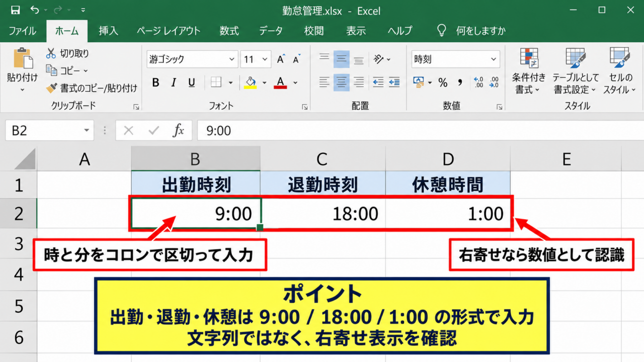The width and height of the screenshot is (644, 362).
Task: Click 書式のコピー/貼り付け format painter
Action: 91,88
